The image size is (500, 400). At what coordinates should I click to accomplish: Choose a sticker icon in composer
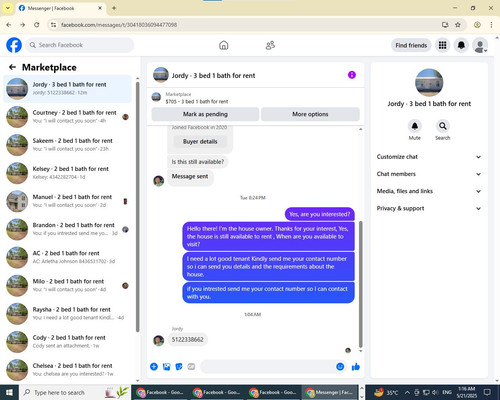179,367
